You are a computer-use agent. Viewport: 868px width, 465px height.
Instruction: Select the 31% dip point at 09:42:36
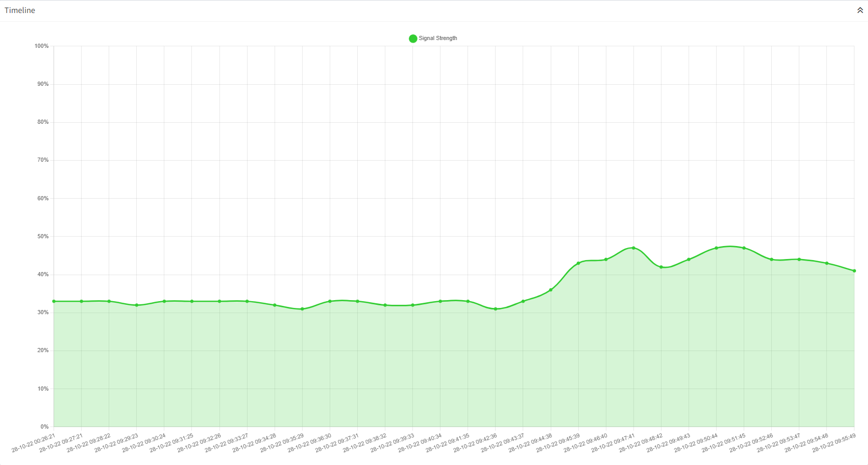[x=496, y=309]
